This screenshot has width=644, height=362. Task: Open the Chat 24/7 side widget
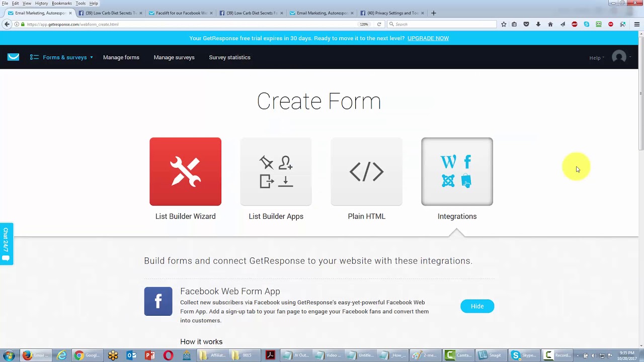pyautogui.click(x=6, y=244)
